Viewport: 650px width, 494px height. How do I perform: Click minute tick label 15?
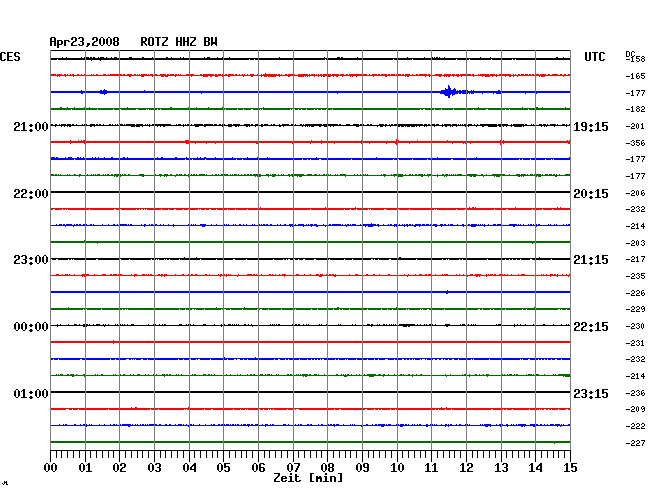click(x=570, y=468)
